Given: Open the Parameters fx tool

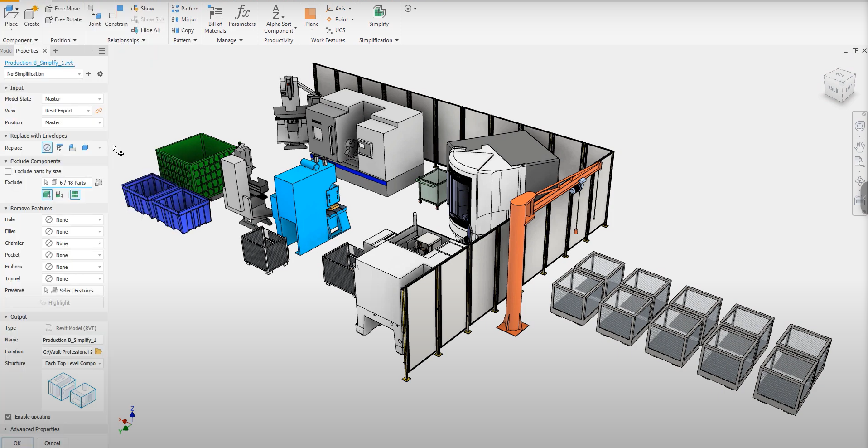Looking at the screenshot, I should (x=242, y=16).
